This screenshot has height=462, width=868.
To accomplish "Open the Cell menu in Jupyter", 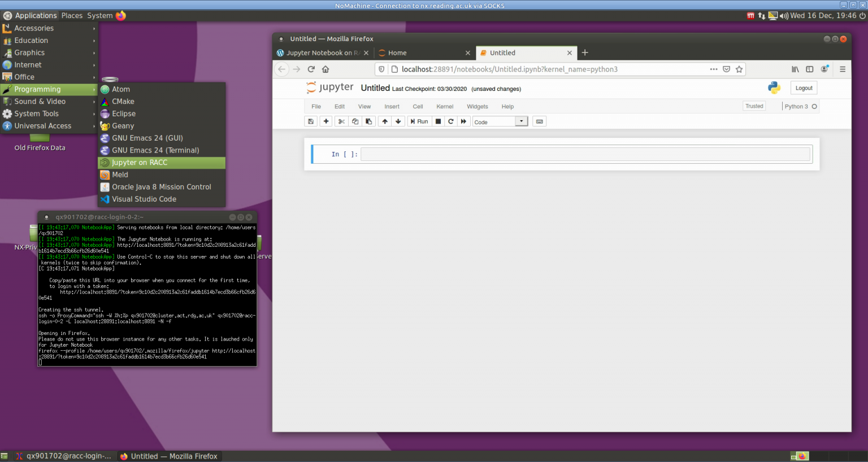I will 418,106.
